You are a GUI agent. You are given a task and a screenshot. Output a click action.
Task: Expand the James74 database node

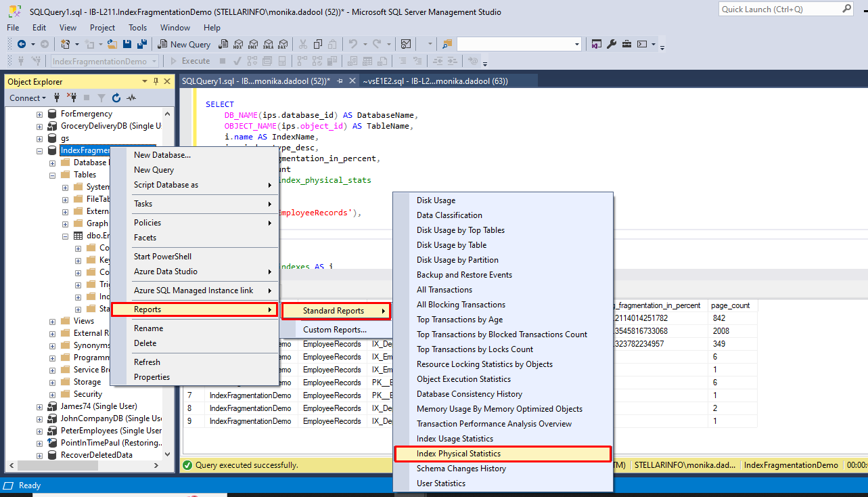[x=40, y=406]
